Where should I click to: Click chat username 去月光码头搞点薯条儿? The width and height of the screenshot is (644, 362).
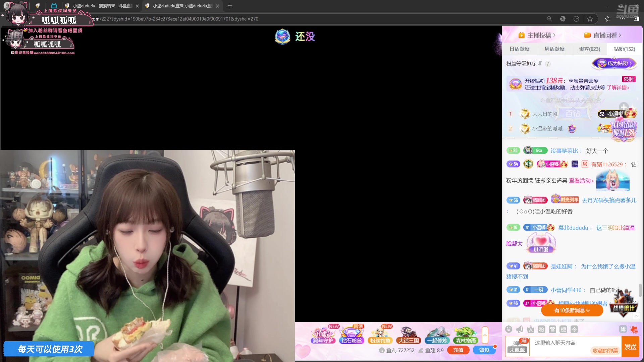click(x=609, y=200)
